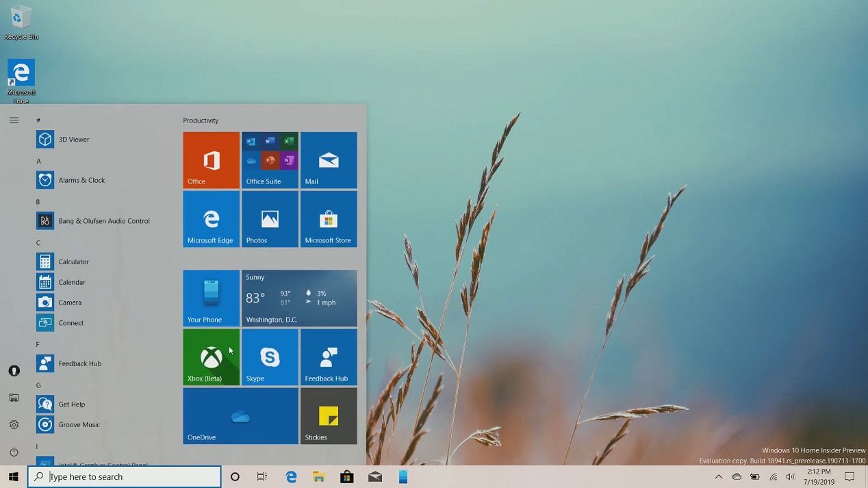The image size is (868, 488).
Task: Open the user account button in Start
Action: pos(14,371)
